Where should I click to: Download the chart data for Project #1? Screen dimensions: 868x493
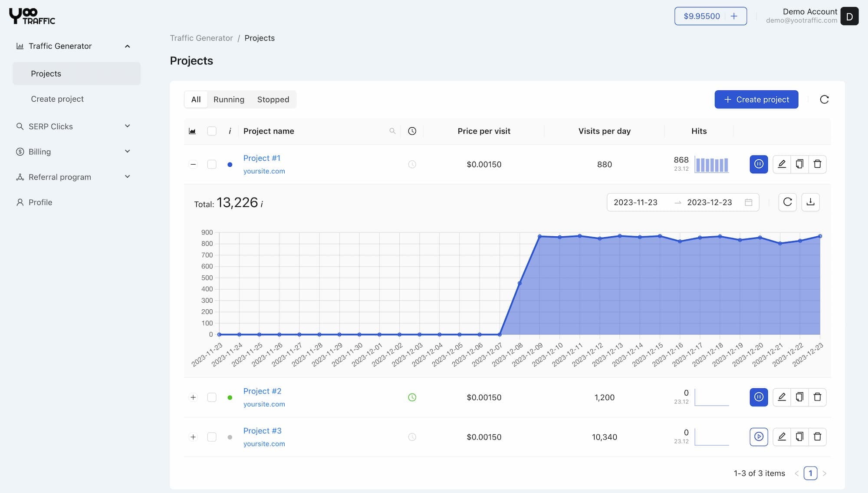pos(810,202)
